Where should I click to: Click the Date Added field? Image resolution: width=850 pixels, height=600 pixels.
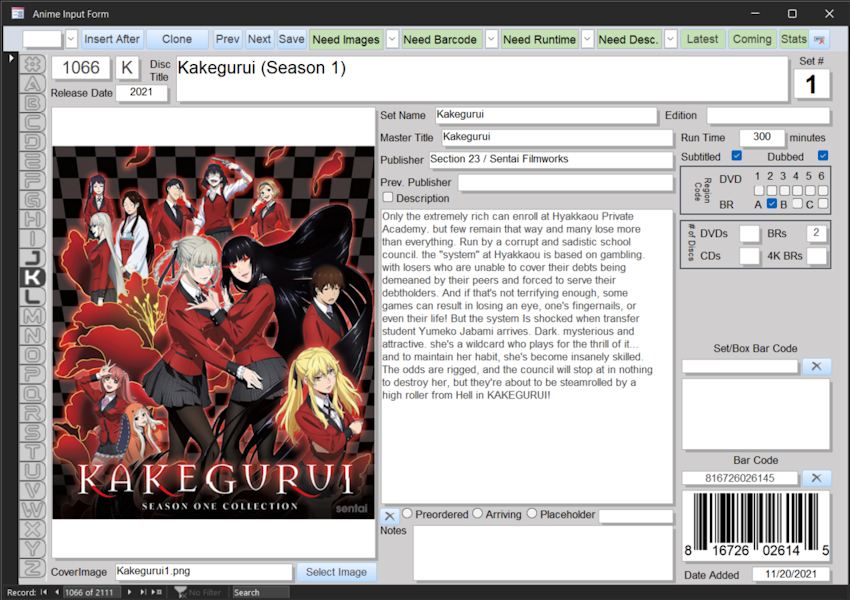(x=791, y=575)
